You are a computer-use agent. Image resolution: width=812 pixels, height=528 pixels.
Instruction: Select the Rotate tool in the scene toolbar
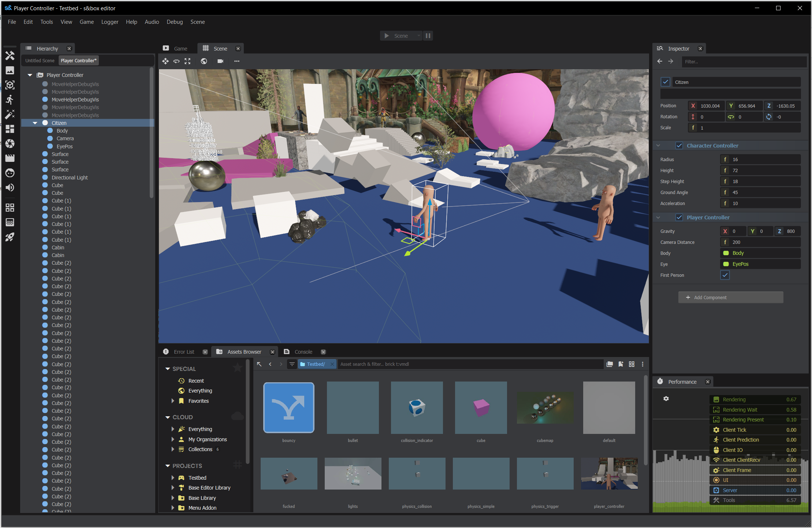point(176,61)
